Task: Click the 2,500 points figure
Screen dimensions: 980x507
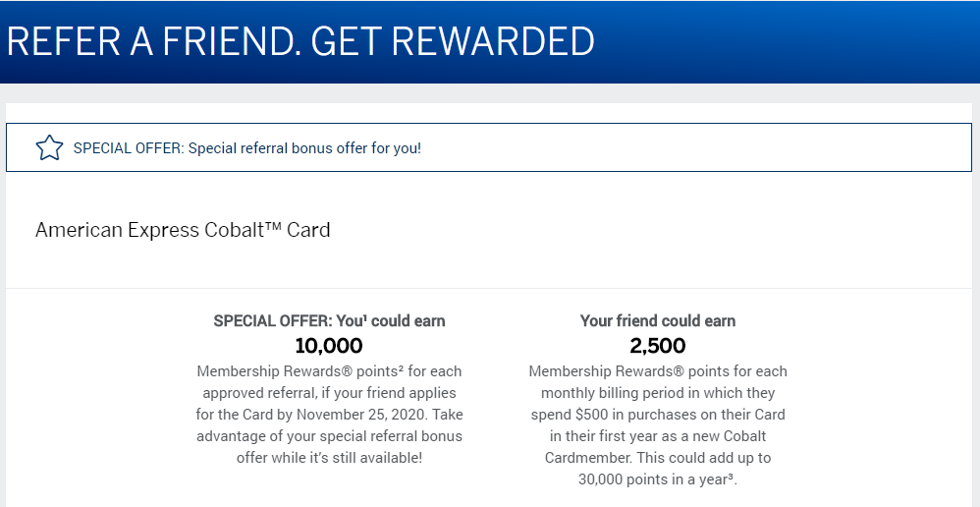Action: 658,346
